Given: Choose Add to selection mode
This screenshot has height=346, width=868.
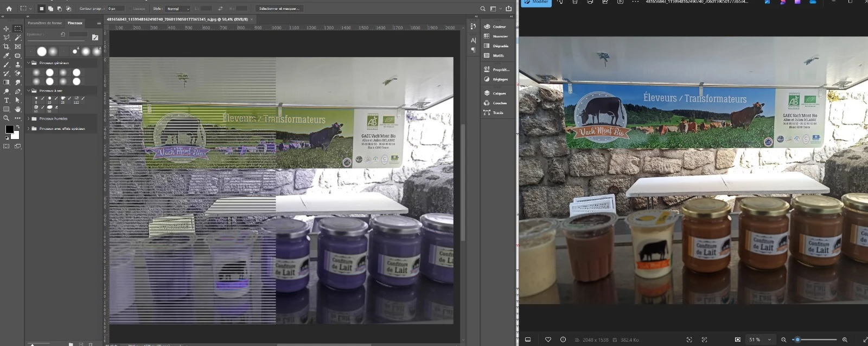Looking at the screenshot, I should [50, 9].
